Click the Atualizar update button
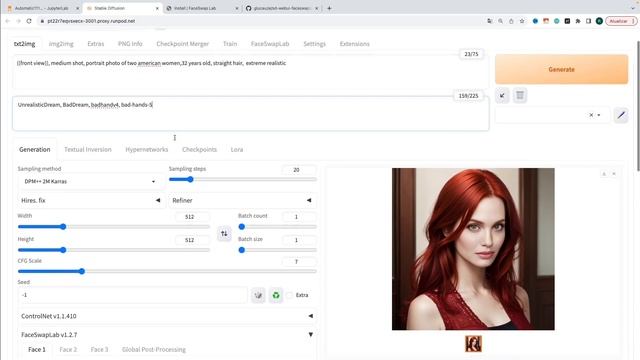This screenshot has width=640, height=360. (x=620, y=21)
